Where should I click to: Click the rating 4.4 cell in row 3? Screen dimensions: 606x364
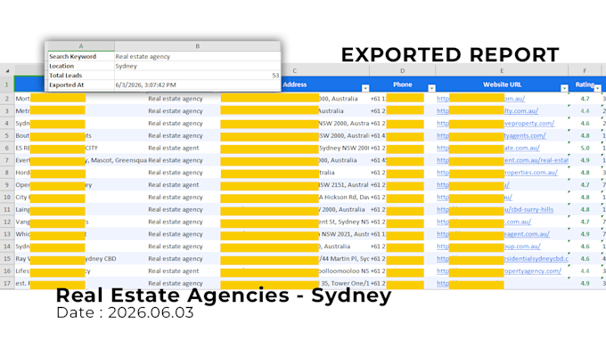pos(585,110)
